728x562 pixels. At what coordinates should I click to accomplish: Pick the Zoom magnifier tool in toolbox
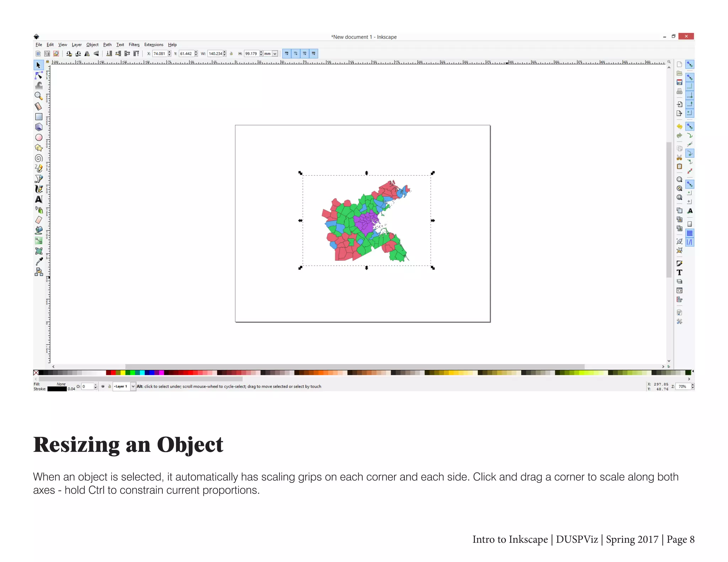point(38,96)
